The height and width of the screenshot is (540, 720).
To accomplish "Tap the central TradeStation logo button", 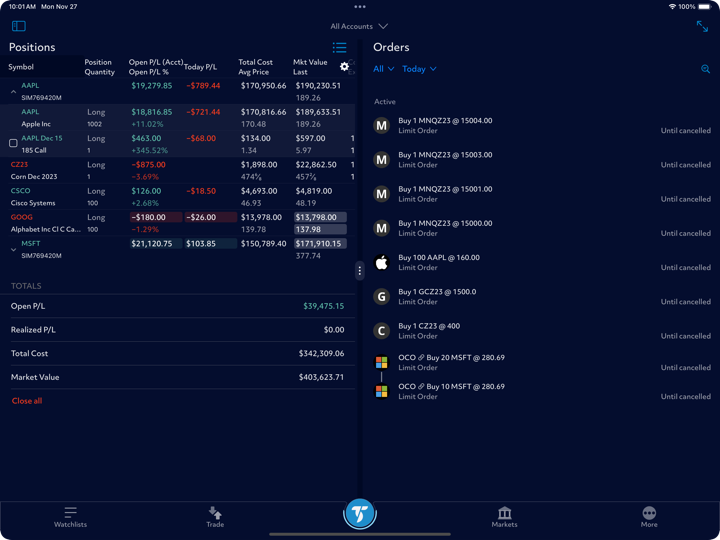I will tap(360, 514).
